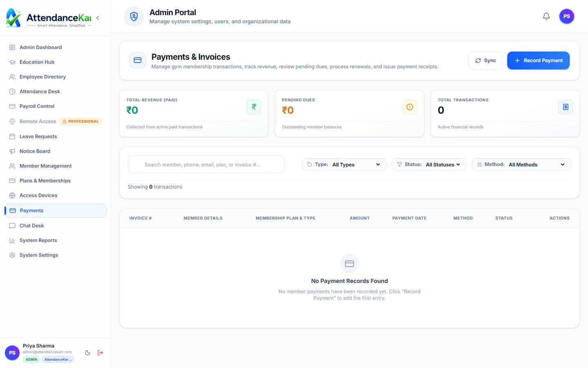Click the Admin Portal shield icon
The image size is (588, 368).
pos(134,16)
